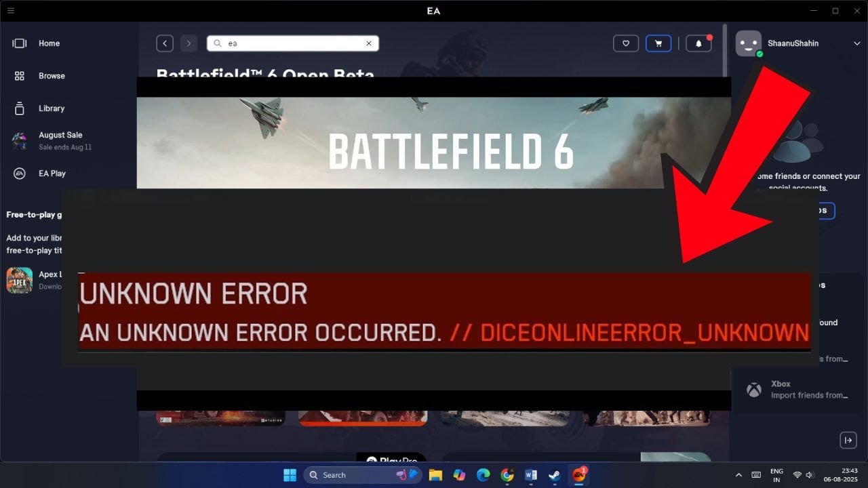Click the Library icon

click(x=20, y=108)
